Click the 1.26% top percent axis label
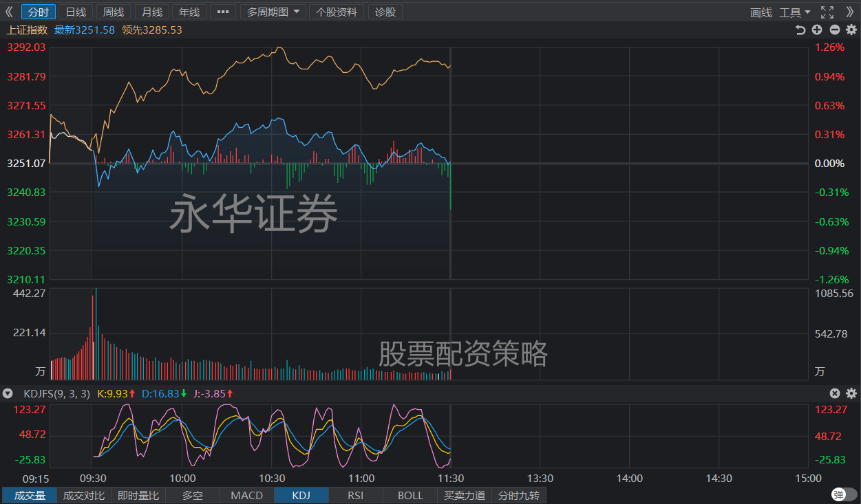The image size is (861, 504). pos(829,47)
